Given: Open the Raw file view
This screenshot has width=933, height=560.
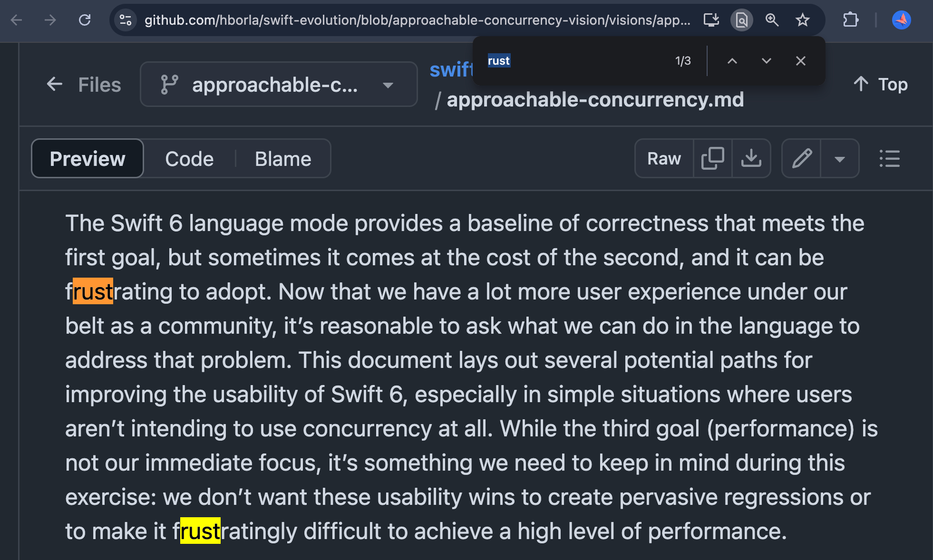Looking at the screenshot, I should pyautogui.click(x=664, y=159).
